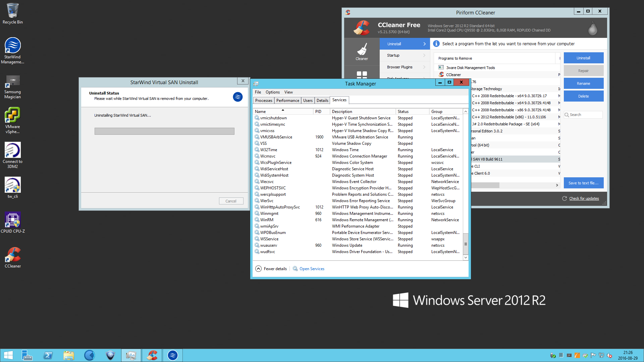Click the Name column sort arrow
The height and width of the screenshot is (362, 644).
(283, 110)
